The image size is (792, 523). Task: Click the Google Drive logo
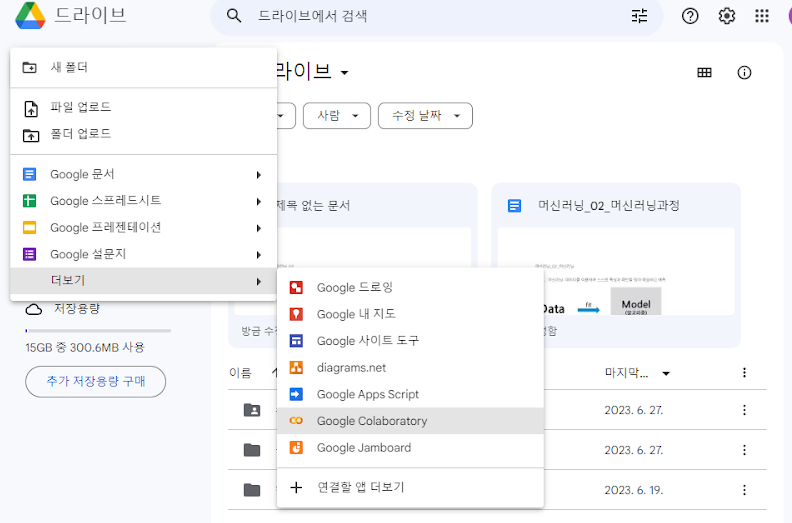(x=30, y=15)
